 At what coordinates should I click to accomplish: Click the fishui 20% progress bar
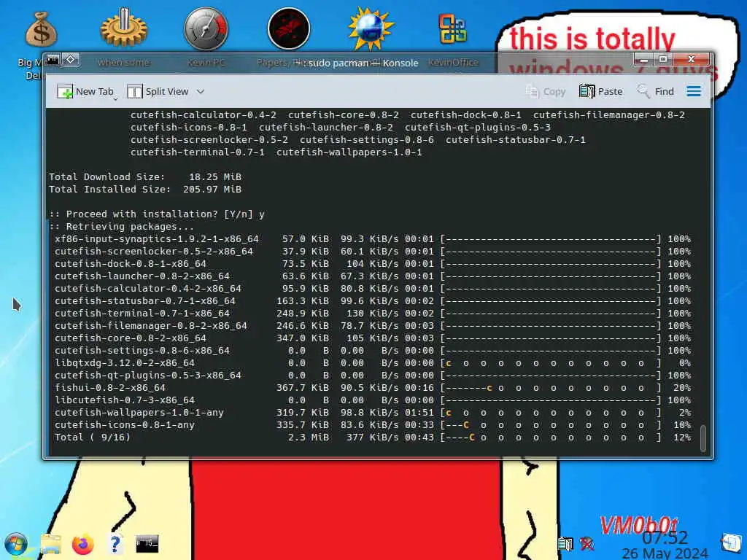551,388
